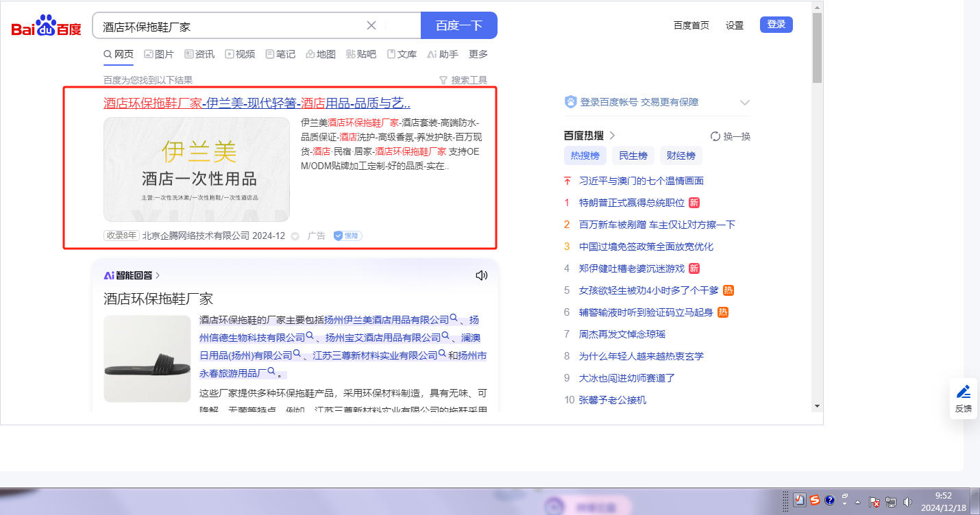Screen dimensions: 980x515
Task: Show hidden system tray icons
Action: [857, 501]
